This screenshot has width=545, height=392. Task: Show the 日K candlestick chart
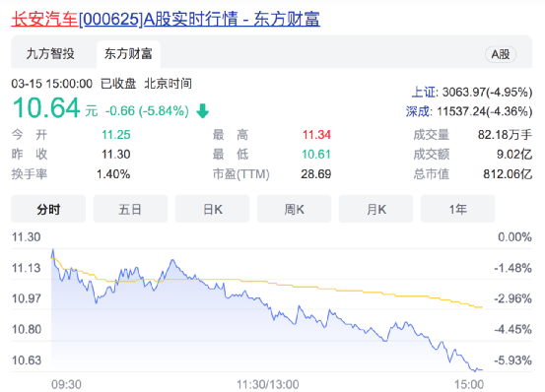[x=212, y=209]
